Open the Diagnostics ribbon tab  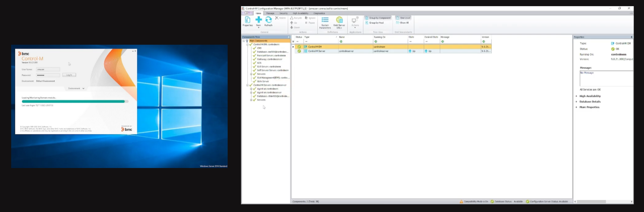(x=319, y=13)
